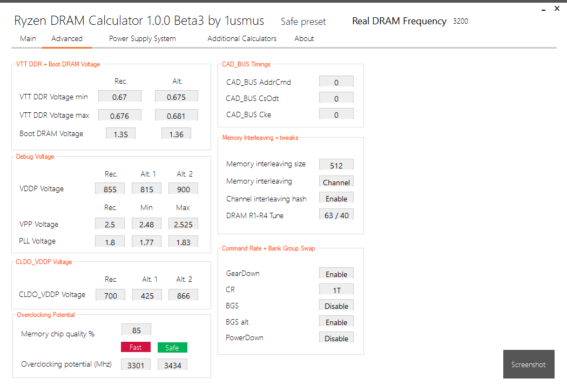The height and width of the screenshot is (392, 567).
Task: Click the DRAM R1-R4 Tune value
Action: click(x=336, y=215)
